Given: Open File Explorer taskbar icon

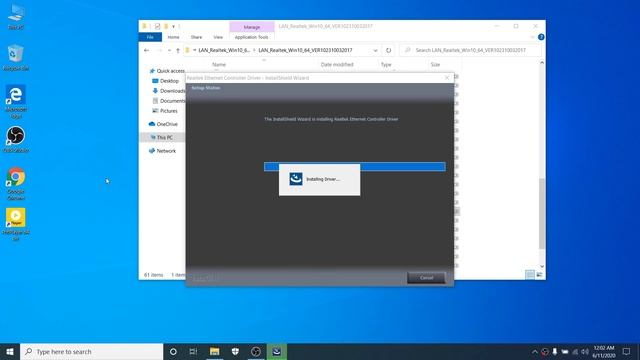Looking at the screenshot, I should tap(215, 351).
